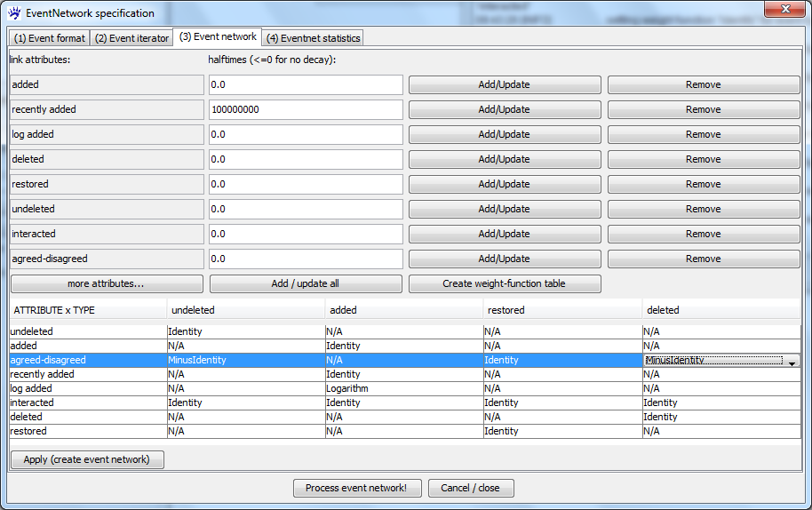Focus the halftime field showing 100000000
This screenshot has width=812, height=510.
point(306,110)
